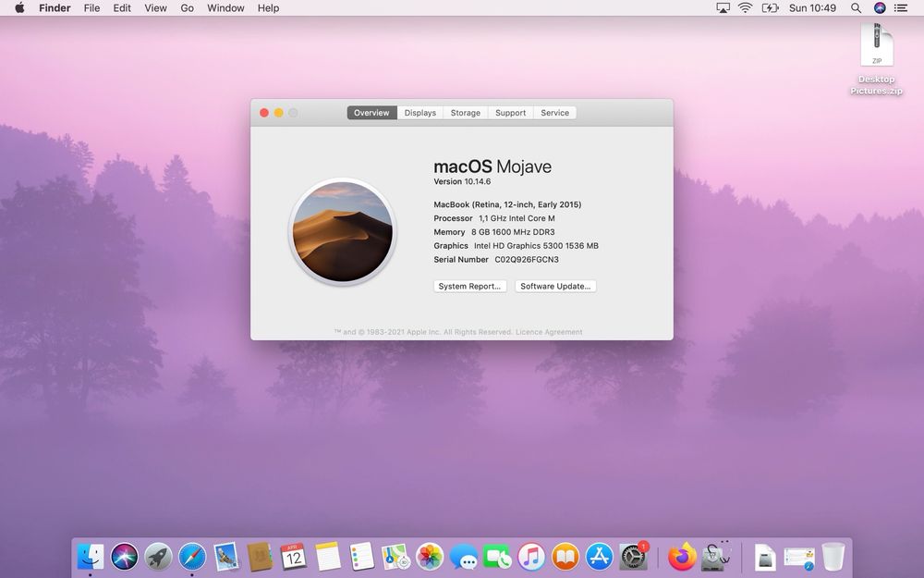The width and height of the screenshot is (924, 578).
Task: Switch to the Displays tab
Action: coord(420,113)
